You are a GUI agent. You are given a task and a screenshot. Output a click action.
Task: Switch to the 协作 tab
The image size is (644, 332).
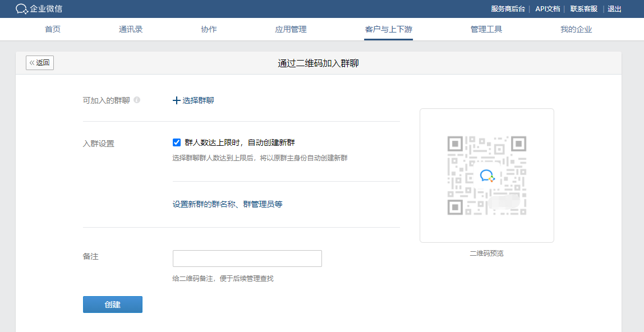[x=209, y=29]
